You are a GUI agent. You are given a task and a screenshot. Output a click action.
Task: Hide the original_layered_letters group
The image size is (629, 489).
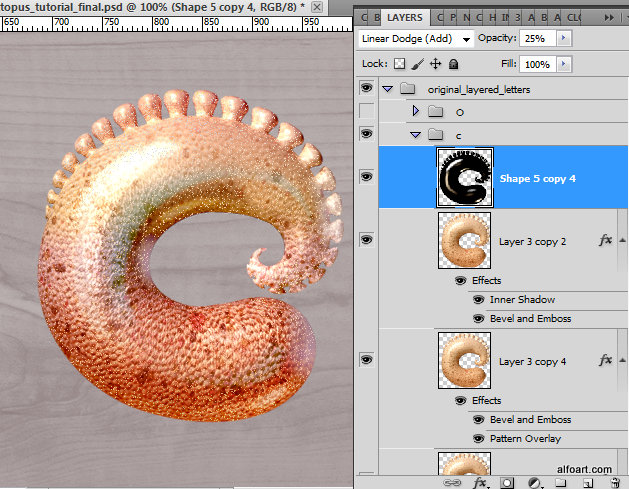click(366, 87)
